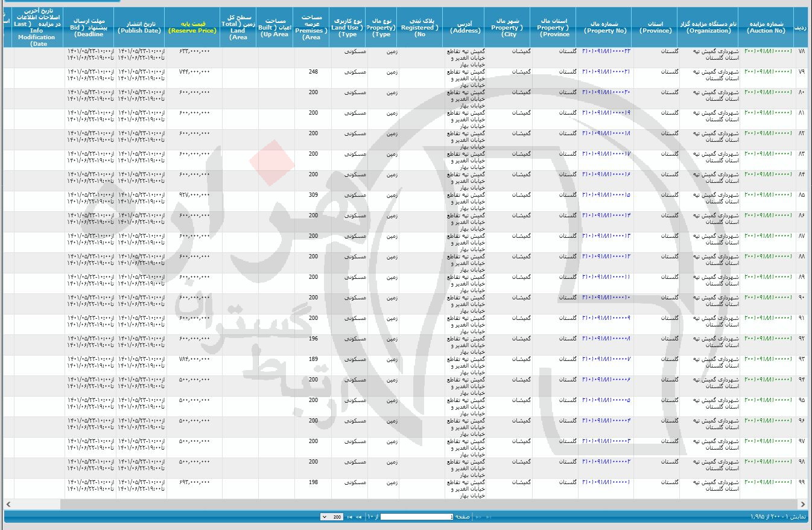Sort by the Property City column header
The image size is (812, 530).
tap(507, 27)
